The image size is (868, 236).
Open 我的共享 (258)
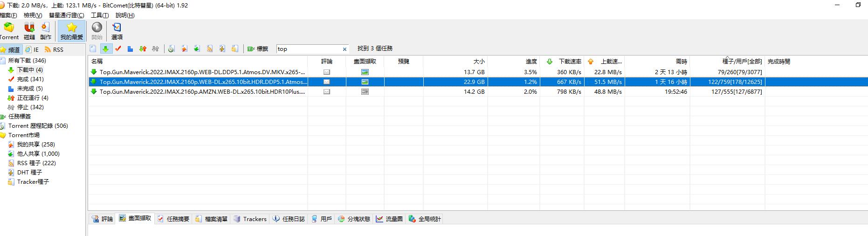coord(36,145)
